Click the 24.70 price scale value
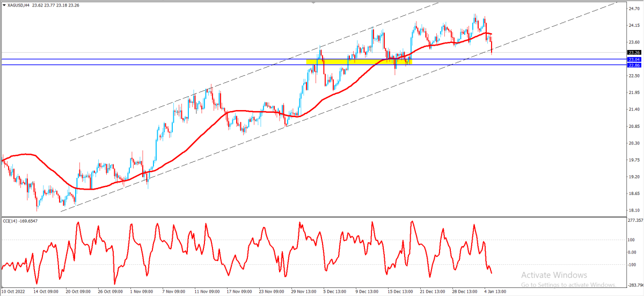Viewport: 644px width, 296px height. coord(634,9)
